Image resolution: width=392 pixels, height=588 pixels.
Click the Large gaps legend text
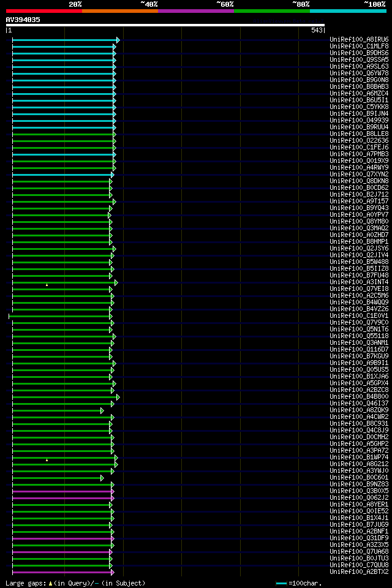pos(75,584)
